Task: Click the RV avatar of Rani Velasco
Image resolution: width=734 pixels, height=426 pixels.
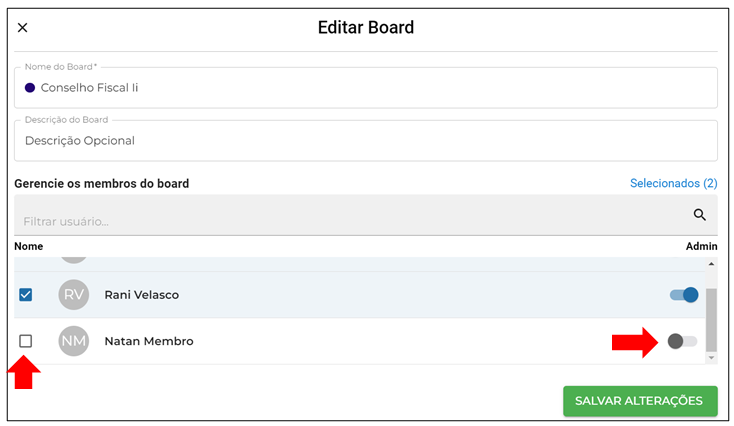Action: [x=73, y=294]
